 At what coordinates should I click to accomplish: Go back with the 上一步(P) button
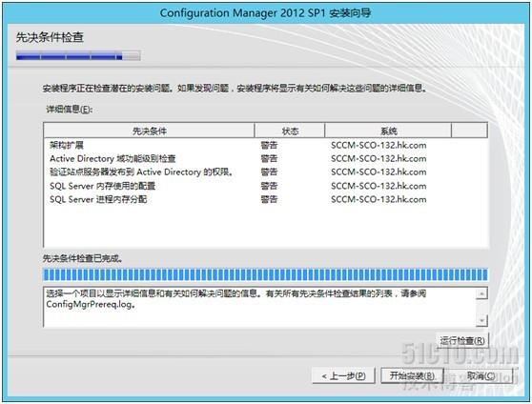coord(343,375)
